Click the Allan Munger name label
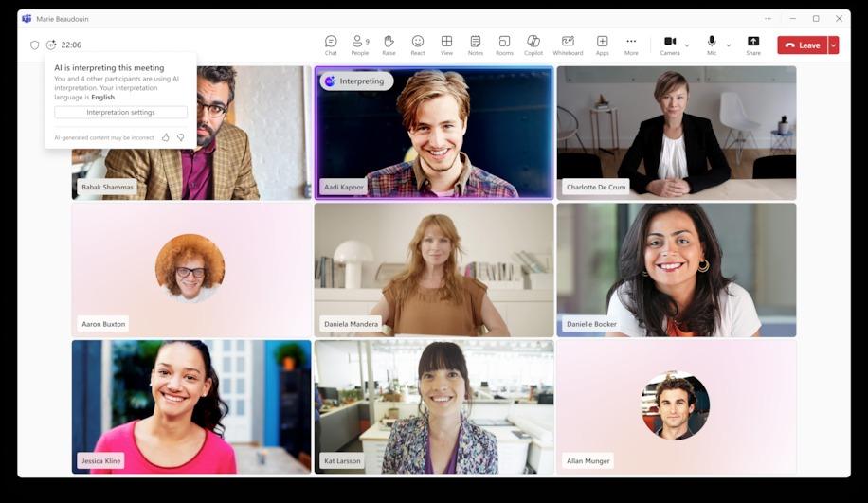Screen dimensions: 868x503 [x=588, y=460]
